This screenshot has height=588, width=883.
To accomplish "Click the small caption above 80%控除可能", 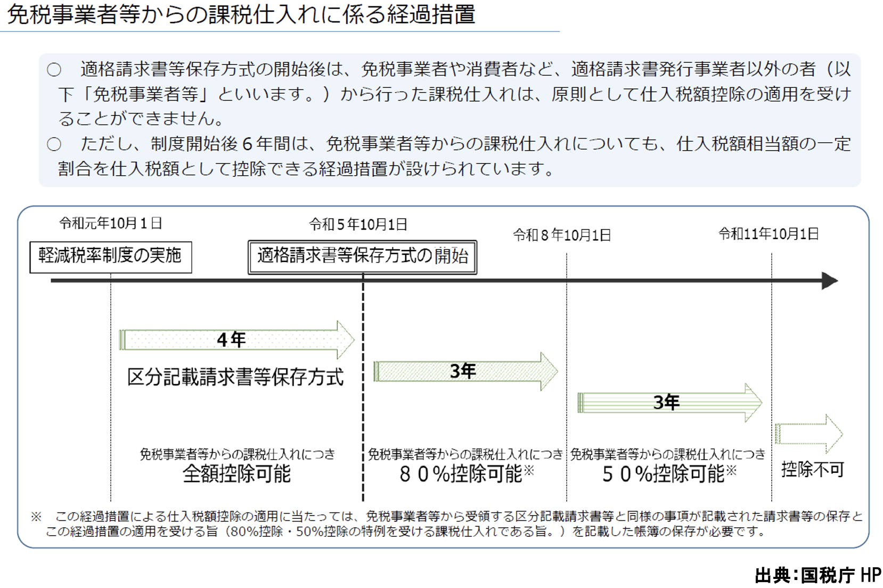I will pyautogui.click(x=465, y=454).
